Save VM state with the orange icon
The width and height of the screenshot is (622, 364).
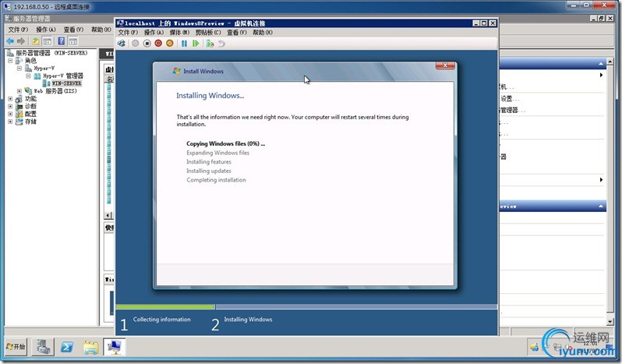click(170, 43)
